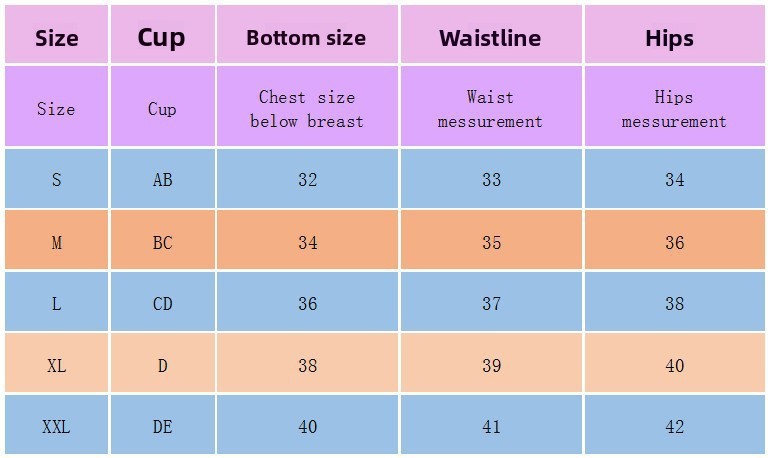Click the 'Hips messurement' subheader cell

point(673,109)
